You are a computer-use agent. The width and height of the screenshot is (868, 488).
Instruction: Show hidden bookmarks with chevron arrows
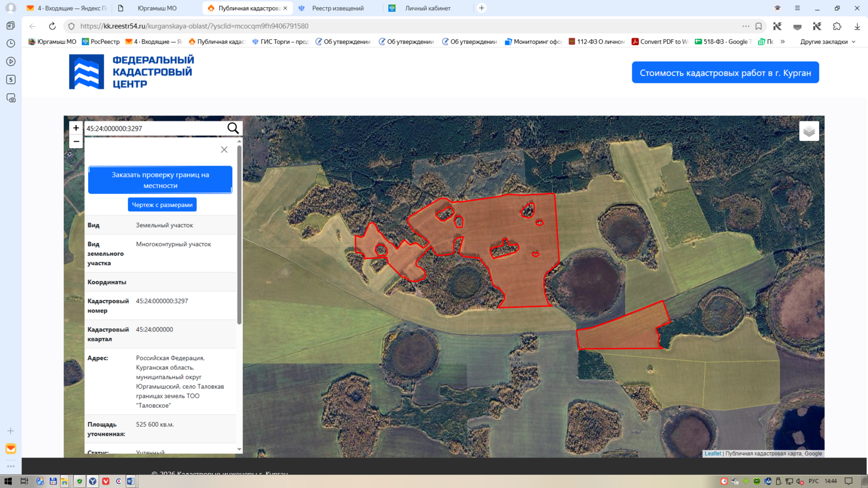[x=782, y=42]
